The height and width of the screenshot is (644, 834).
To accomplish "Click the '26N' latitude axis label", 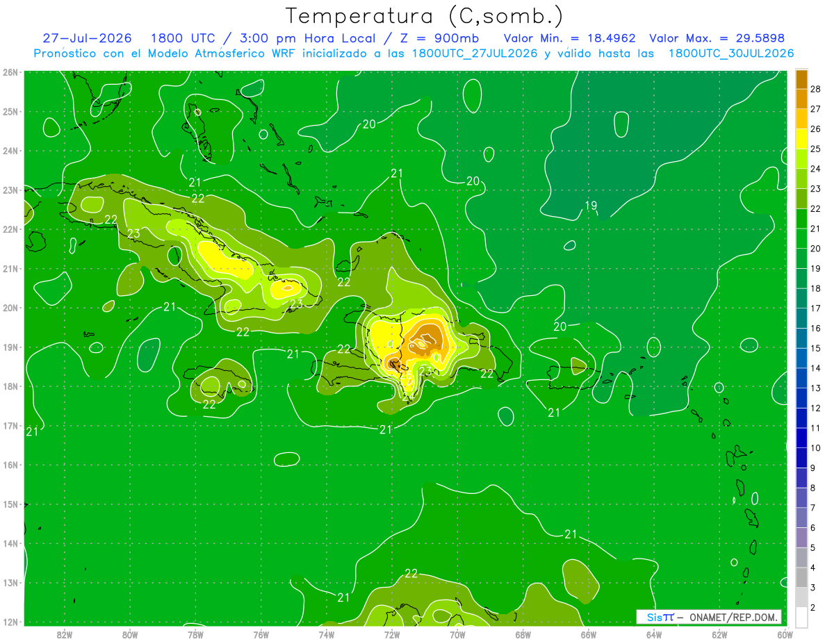I will pos(10,72).
